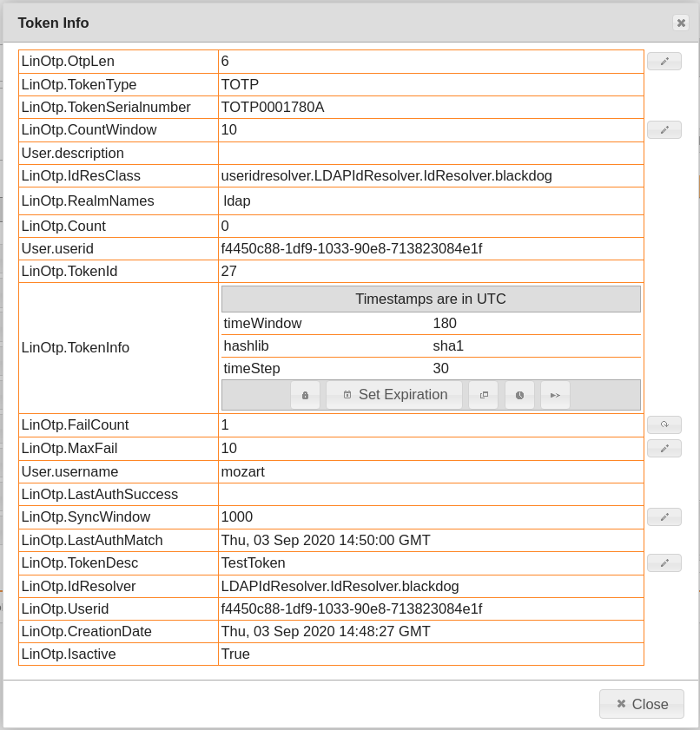Click the overlapping windows icon beside Set Expiration

click(x=484, y=395)
